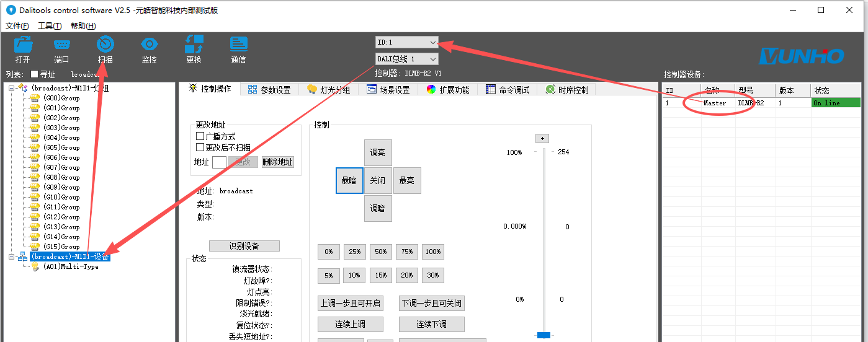Screen dimensions: 868x342
Task: Click the On line status cell
Action: (836, 103)
